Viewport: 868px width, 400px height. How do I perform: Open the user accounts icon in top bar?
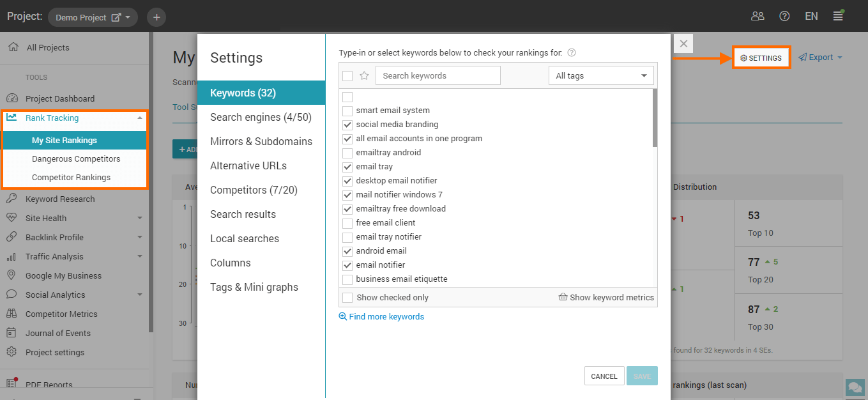pyautogui.click(x=758, y=17)
